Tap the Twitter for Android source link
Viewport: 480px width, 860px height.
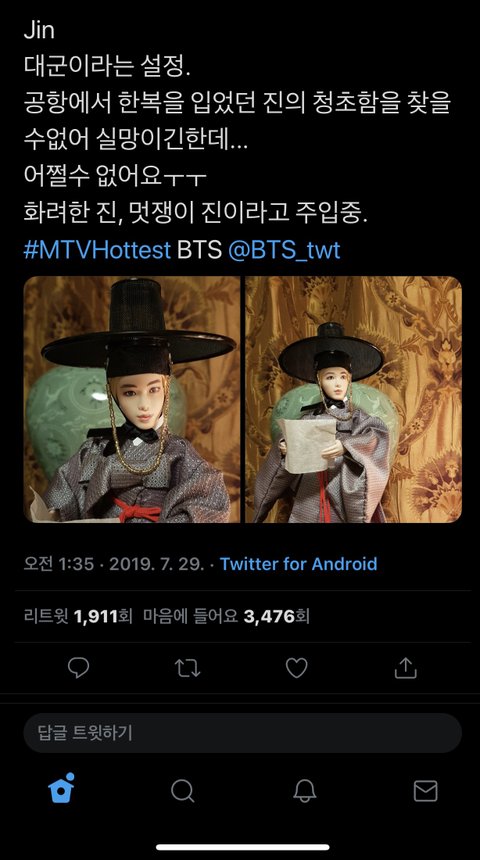coord(298,564)
